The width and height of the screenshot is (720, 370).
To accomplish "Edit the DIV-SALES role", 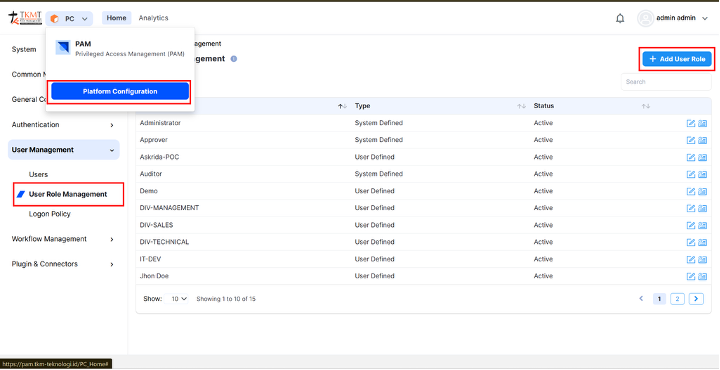I will point(691,225).
